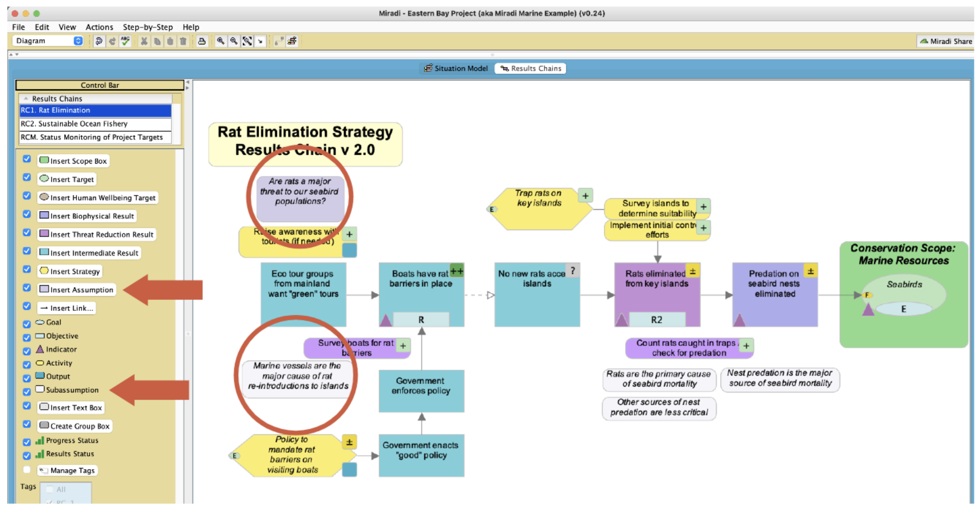Image resolution: width=980 pixels, height=519 pixels.
Task: Open the Step-by-Step menu
Action: pos(148,27)
